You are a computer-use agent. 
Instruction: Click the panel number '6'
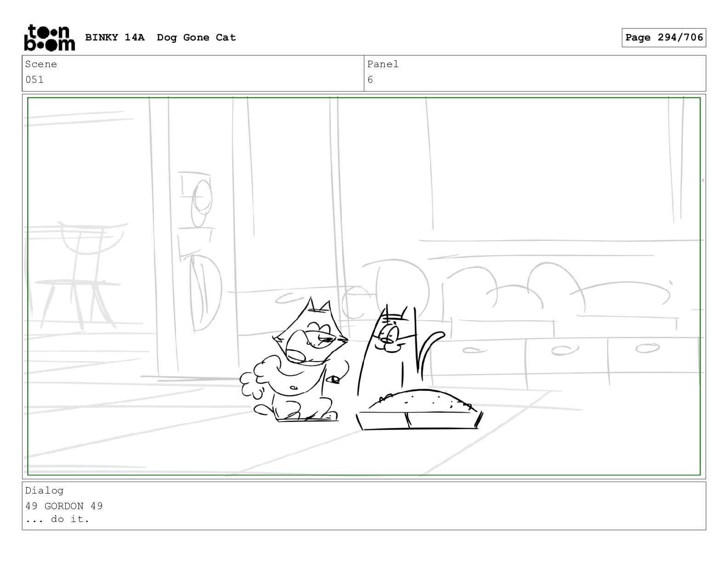pyautogui.click(x=370, y=80)
